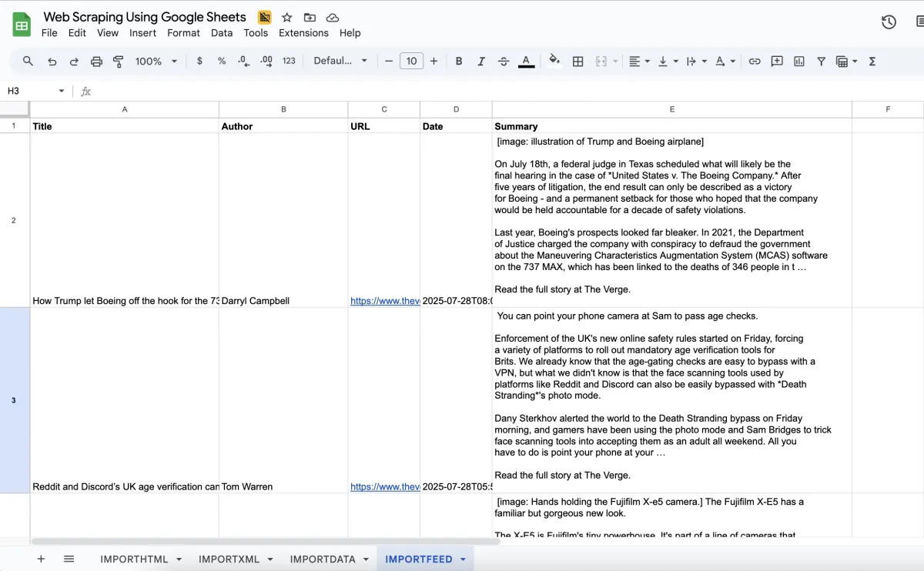Click the horizontal scrollbar thumb
The image size is (924, 571).
pyautogui.click(x=266, y=542)
